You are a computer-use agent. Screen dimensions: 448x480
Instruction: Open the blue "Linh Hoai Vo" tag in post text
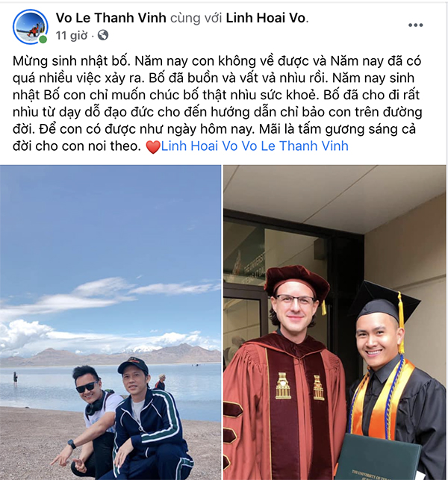tap(199, 146)
